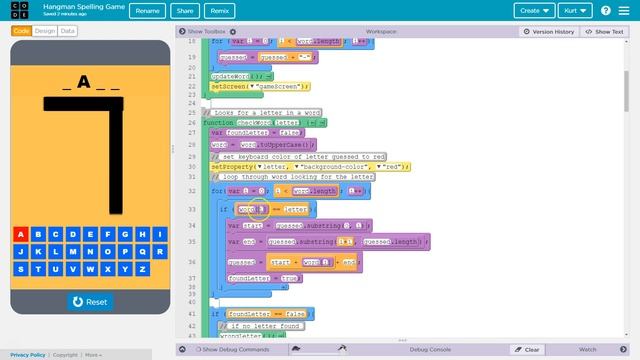Open the Copyright link
Viewport: 640px width, 360px height.
point(65,355)
